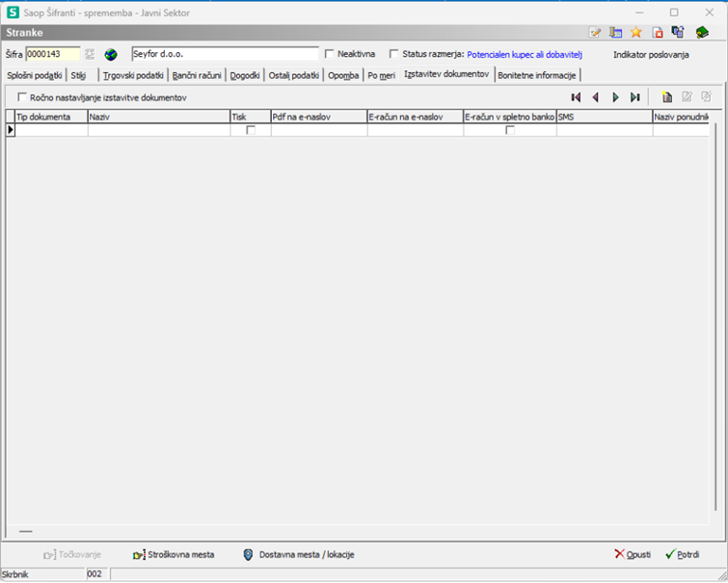Click Opusti to cancel changes

pyautogui.click(x=633, y=555)
